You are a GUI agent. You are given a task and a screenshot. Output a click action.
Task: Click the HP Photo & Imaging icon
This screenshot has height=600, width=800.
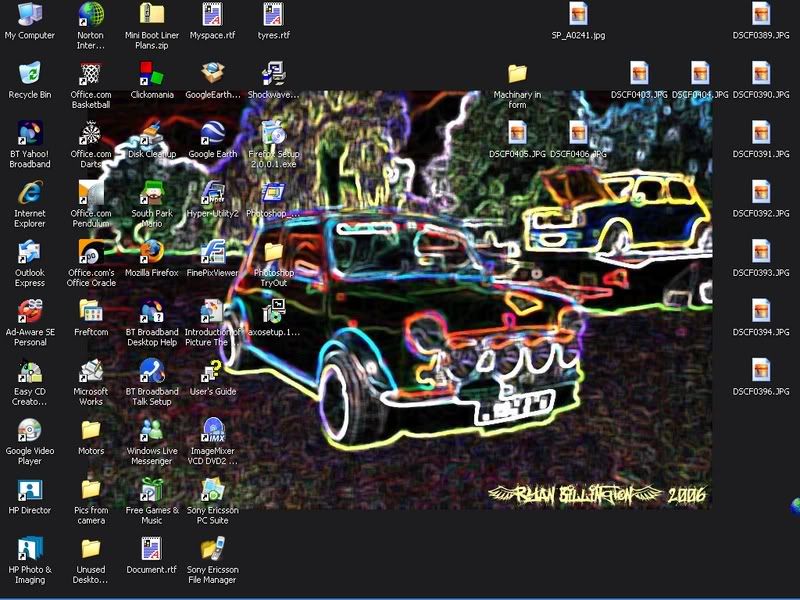pos(30,549)
